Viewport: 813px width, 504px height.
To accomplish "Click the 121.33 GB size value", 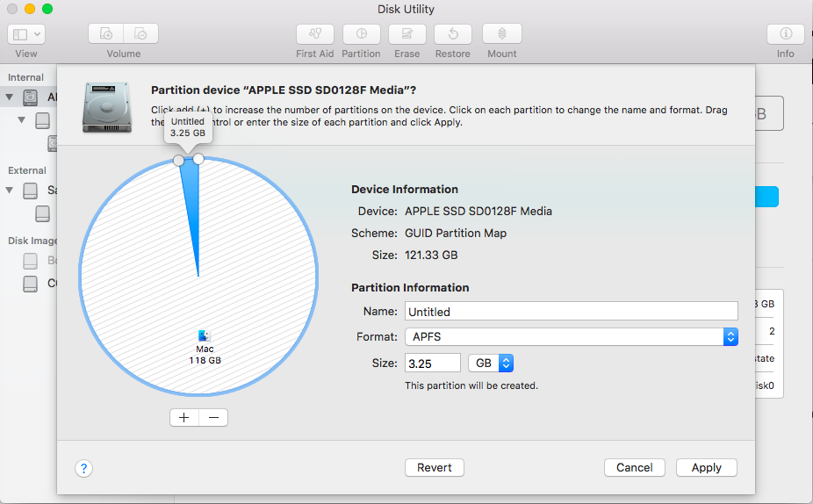I will (x=431, y=256).
